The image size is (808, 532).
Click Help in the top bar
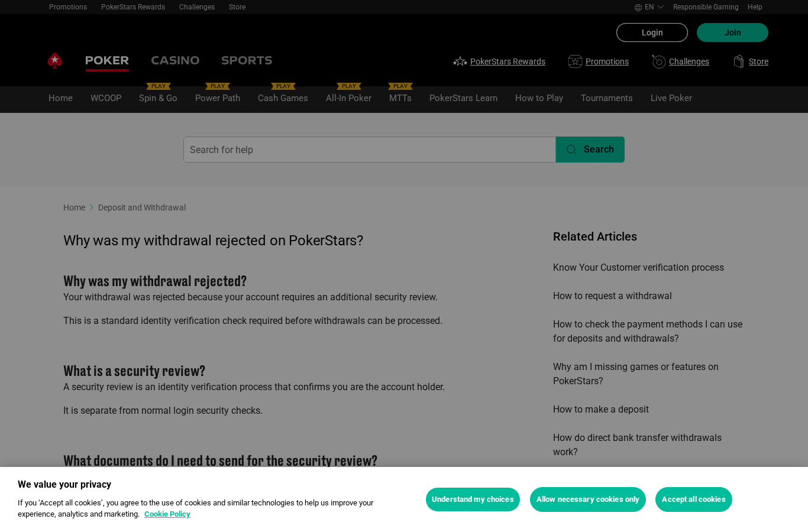[755, 7]
